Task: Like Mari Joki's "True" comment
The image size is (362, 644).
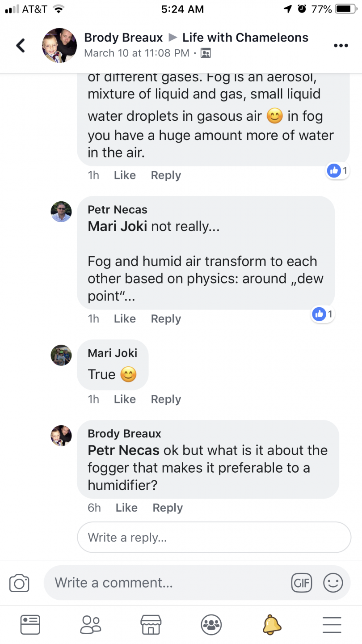Action: 125,399
